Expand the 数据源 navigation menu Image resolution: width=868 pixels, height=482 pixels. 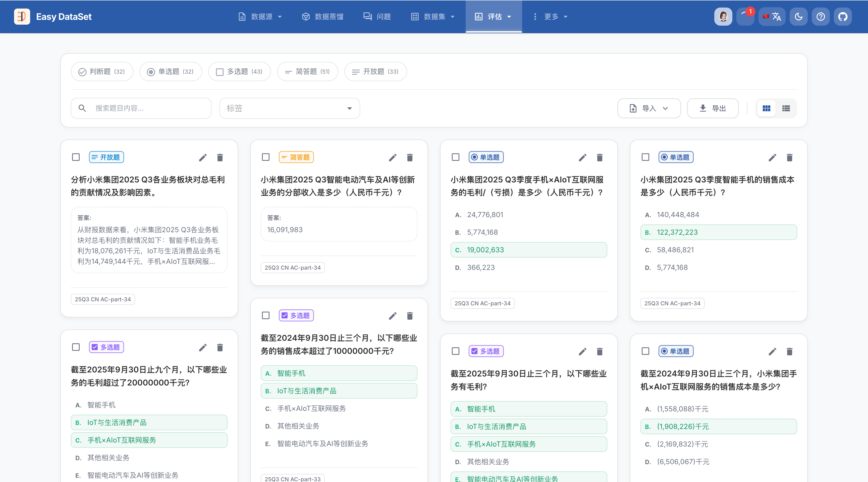coord(260,17)
